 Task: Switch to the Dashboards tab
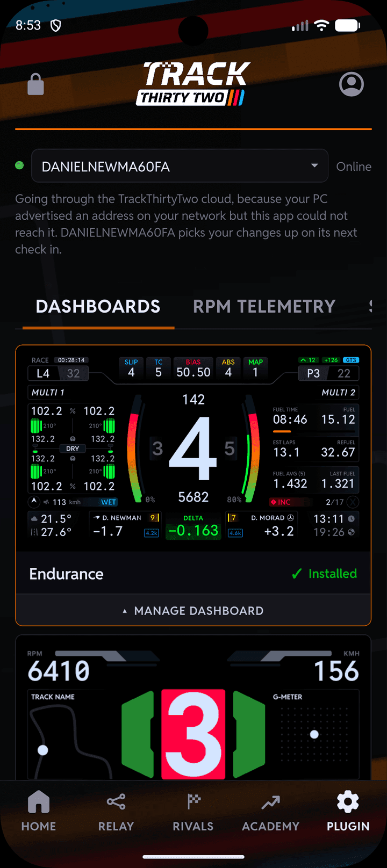[x=98, y=306]
